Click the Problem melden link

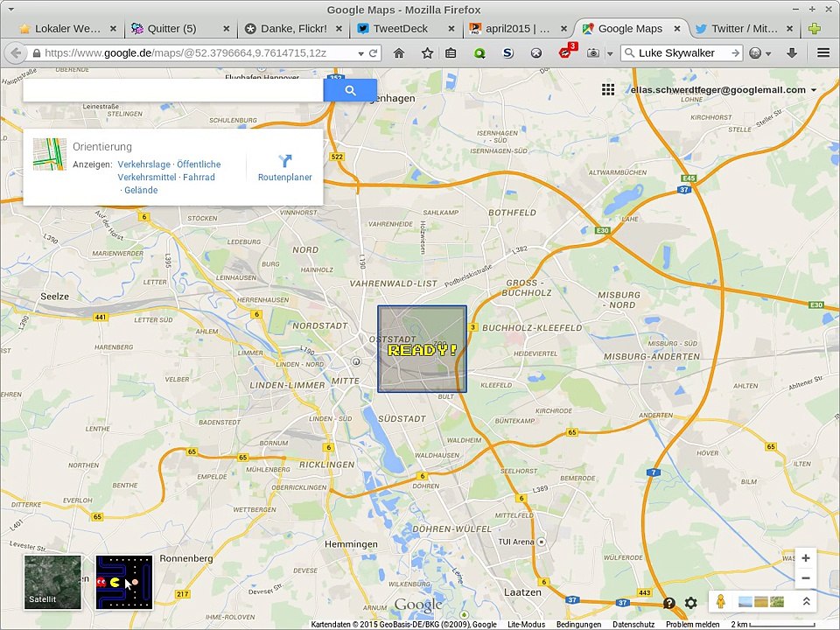693,625
